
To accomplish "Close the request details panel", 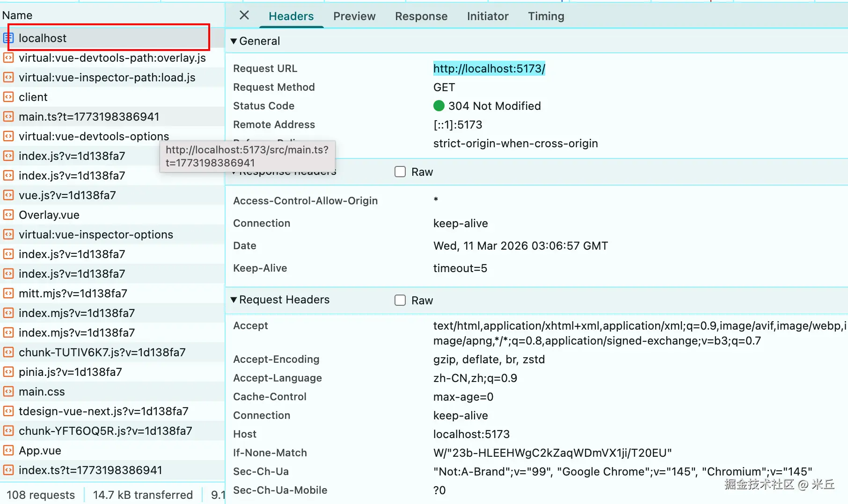I will pyautogui.click(x=244, y=15).
